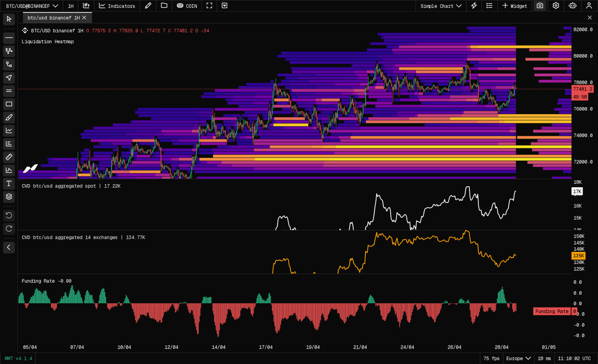
Task: Toggle fullscreen chart mode
Action: [x=209, y=6]
